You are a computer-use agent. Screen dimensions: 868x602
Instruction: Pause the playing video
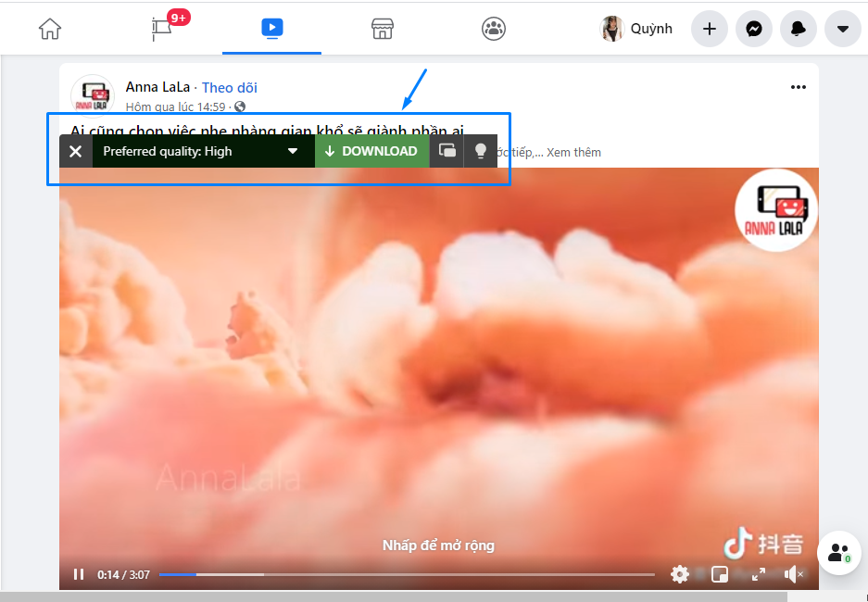pyautogui.click(x=78, y=574)
